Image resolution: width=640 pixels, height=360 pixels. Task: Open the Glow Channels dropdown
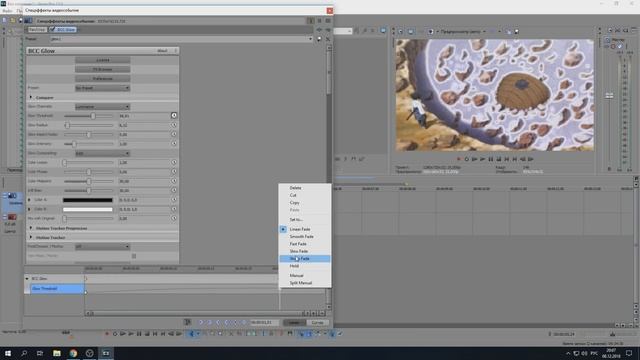[102, 107]
